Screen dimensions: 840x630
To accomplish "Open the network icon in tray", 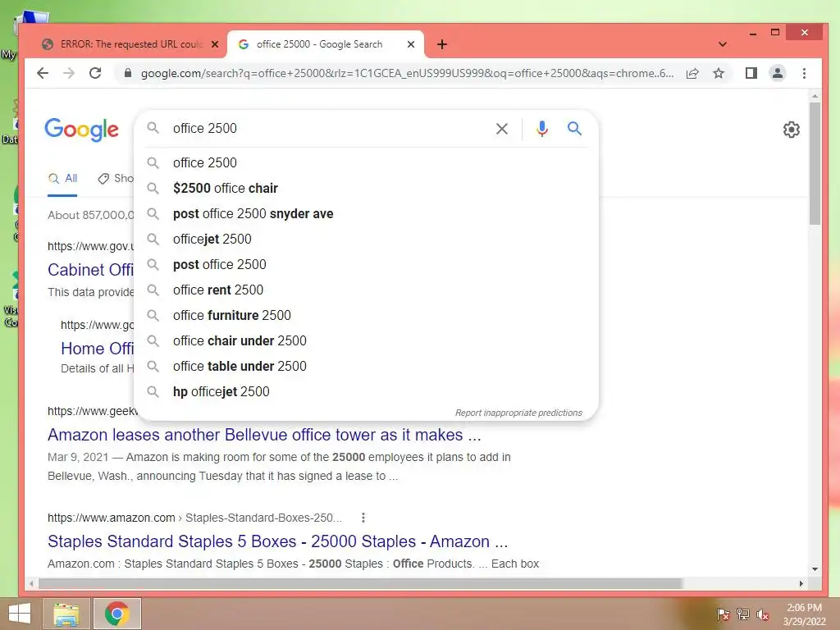I will coord(743,614).
